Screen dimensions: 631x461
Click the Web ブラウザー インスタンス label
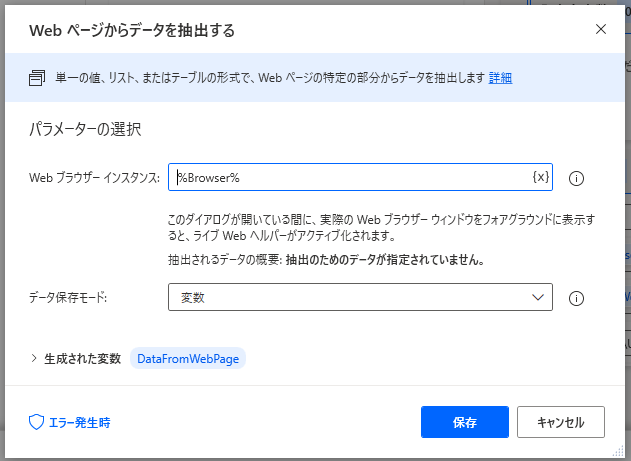tap(93, 178)
